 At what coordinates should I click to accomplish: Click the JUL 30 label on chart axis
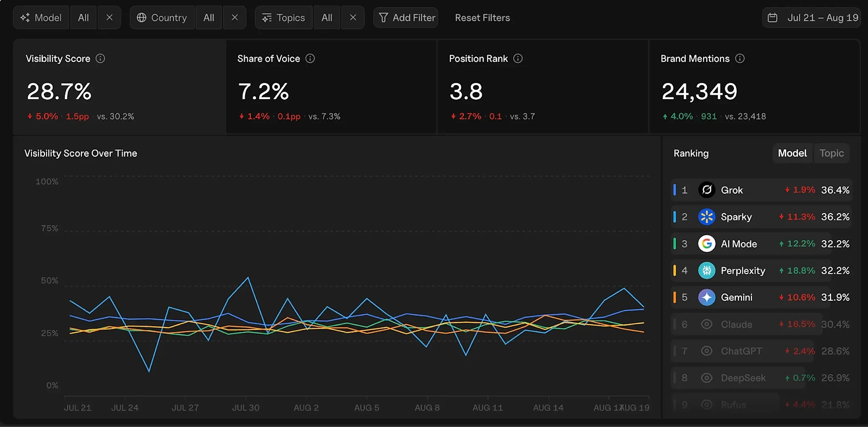246,407
